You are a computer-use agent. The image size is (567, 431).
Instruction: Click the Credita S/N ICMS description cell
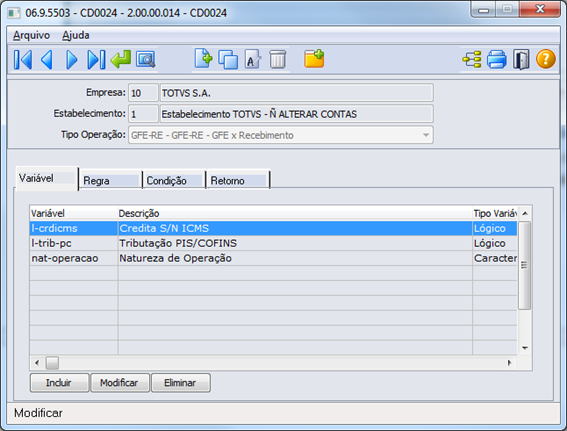[295, 229]
